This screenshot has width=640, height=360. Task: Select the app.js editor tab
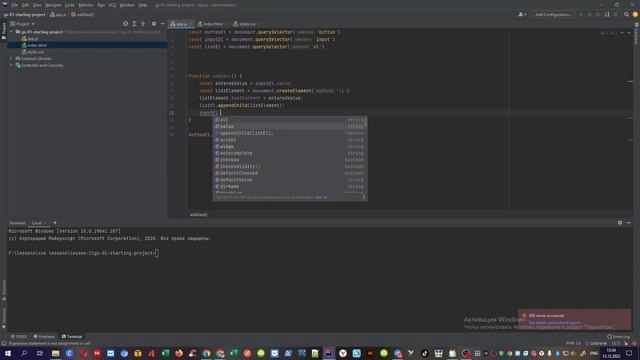(x=180, y=24)
